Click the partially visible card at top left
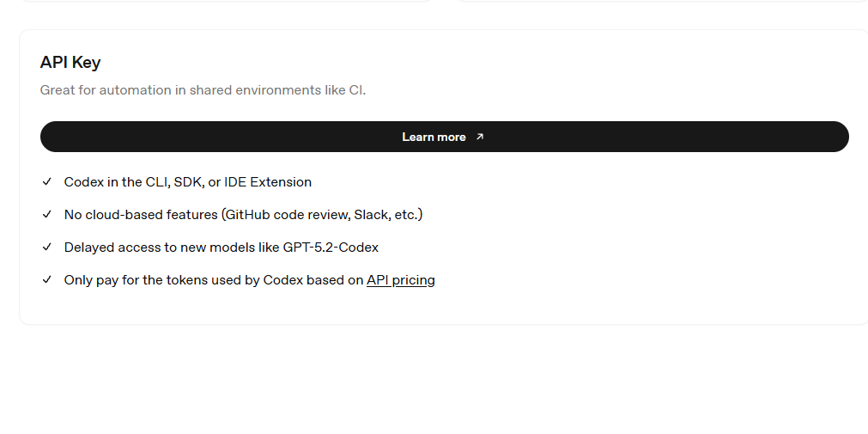The height and width of the screenshot is (434, 868). [223, 1]
